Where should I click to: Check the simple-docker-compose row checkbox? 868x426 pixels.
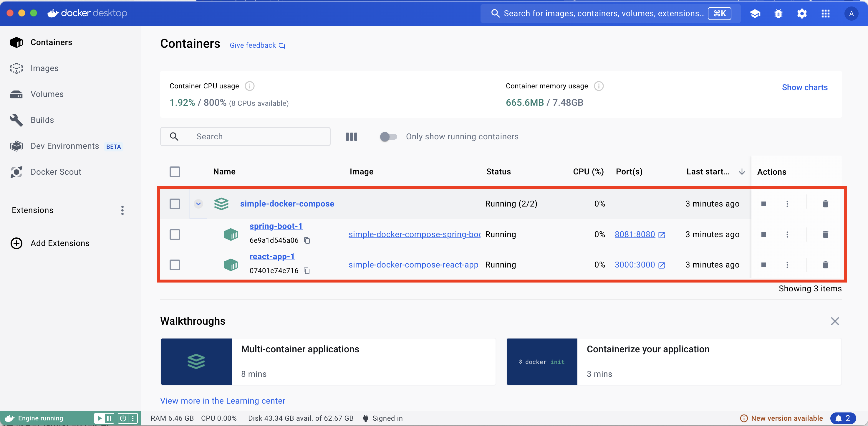pyautogui.click(x=175, y=204)
